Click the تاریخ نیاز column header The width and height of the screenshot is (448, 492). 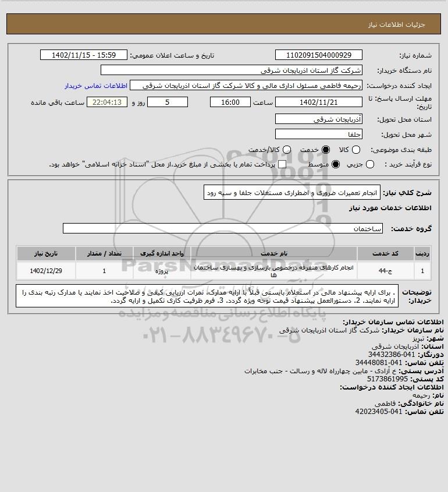pyautogui.click(x=46, y=253)
